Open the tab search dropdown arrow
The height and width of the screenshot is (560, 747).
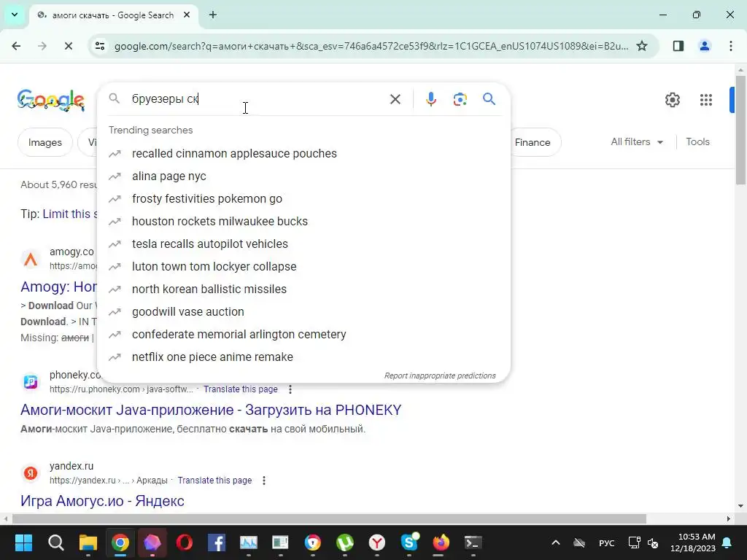(x=15, y=15)
